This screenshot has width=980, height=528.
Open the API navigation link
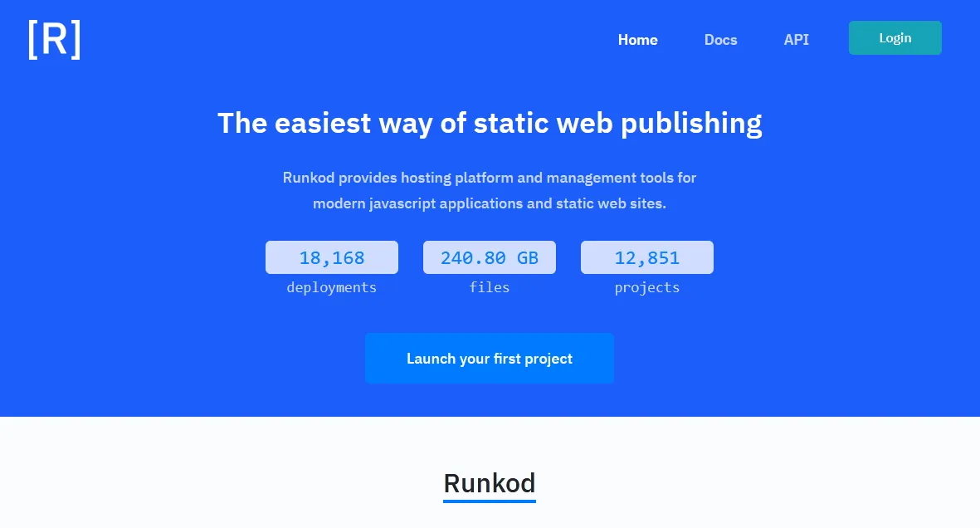(797, 39)
